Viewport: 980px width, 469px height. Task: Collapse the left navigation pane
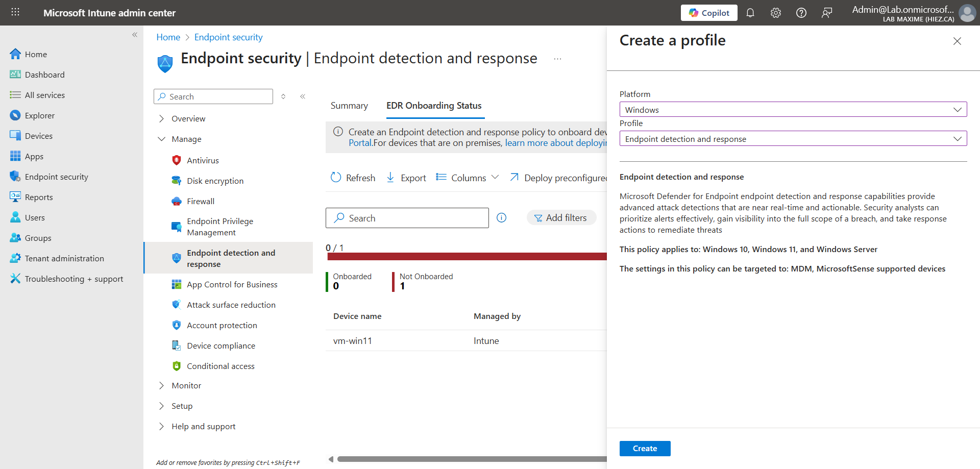tap(135, 35)
